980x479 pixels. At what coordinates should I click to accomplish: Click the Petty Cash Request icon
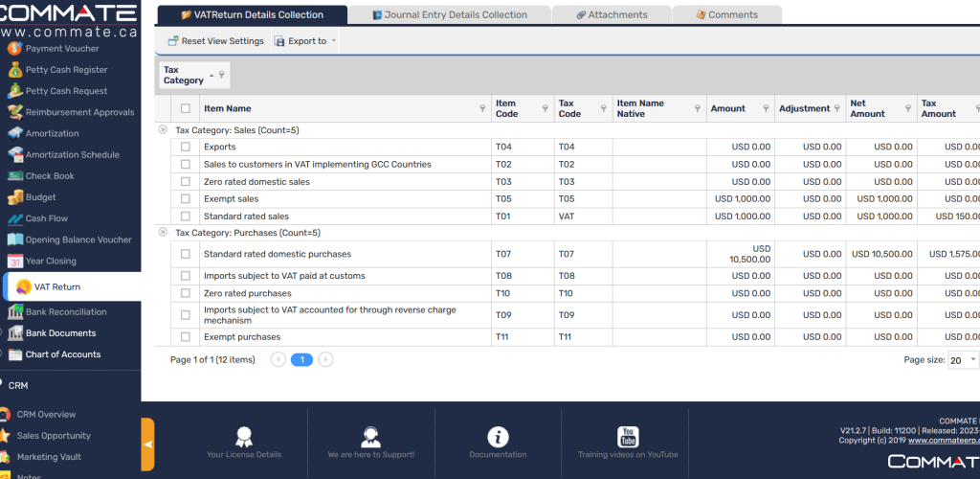[15, 91]
